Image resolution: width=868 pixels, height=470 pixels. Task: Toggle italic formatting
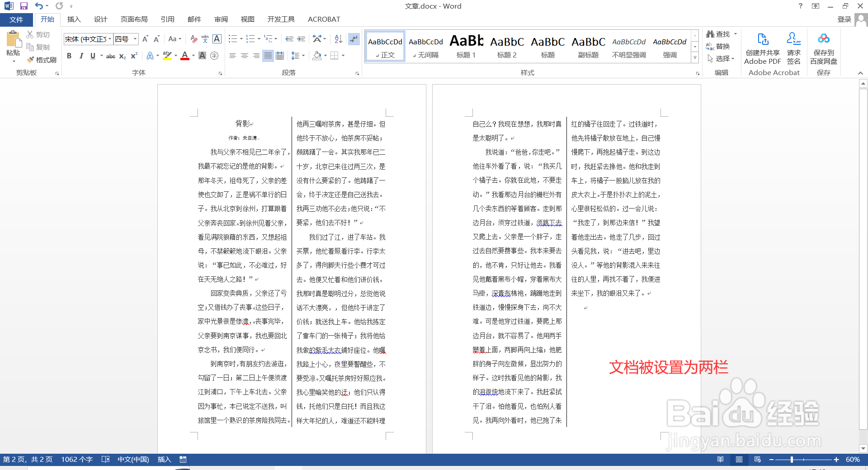(81, 56)
